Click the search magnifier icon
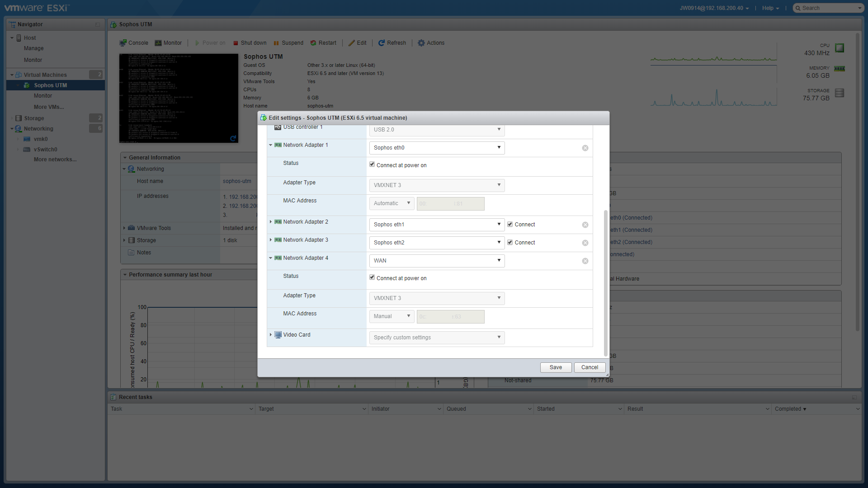This screenshot has height=488, width=868. point(798,8)
